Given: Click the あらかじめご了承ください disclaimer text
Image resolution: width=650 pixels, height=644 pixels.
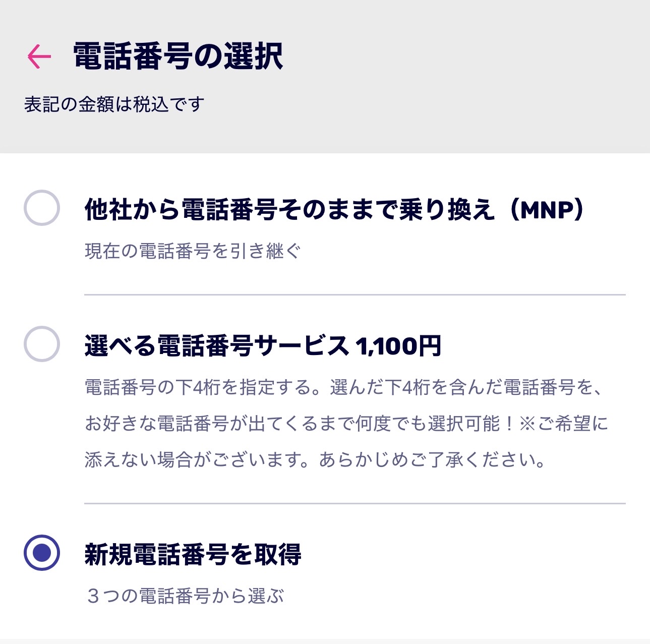Looking at the screenshot, I should (432, 459).
